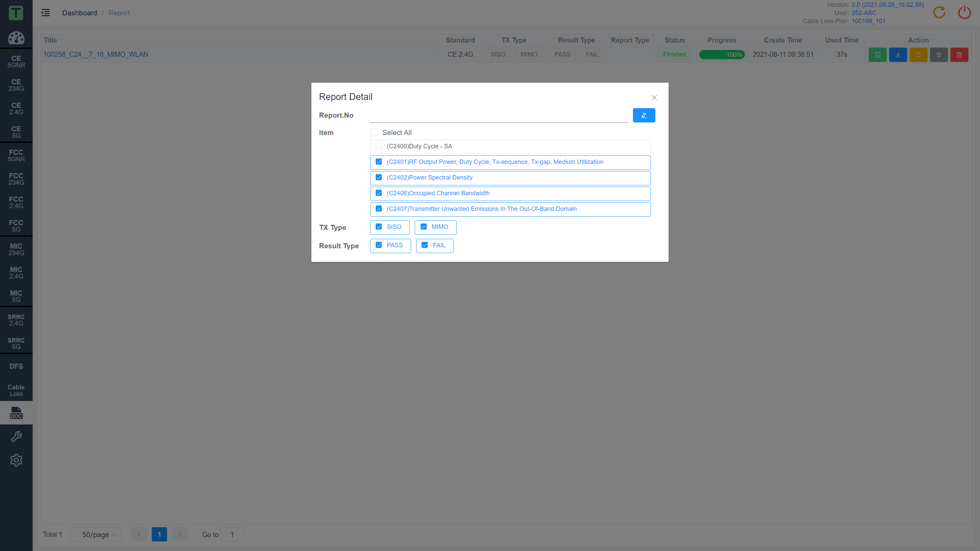Open FCC 5GNR in the sidebar
Screen dimensions: 980x551
16,155
